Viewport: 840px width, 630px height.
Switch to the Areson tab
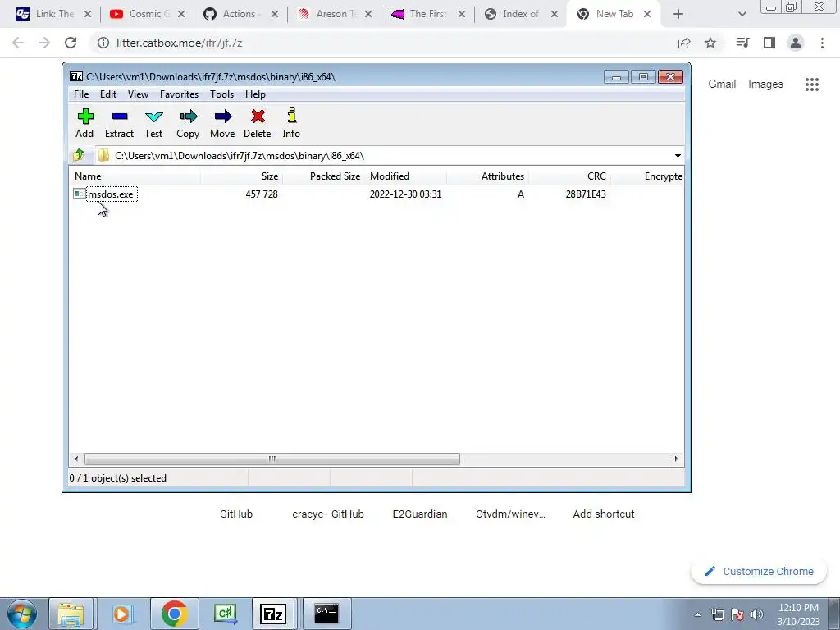[334, 14]
